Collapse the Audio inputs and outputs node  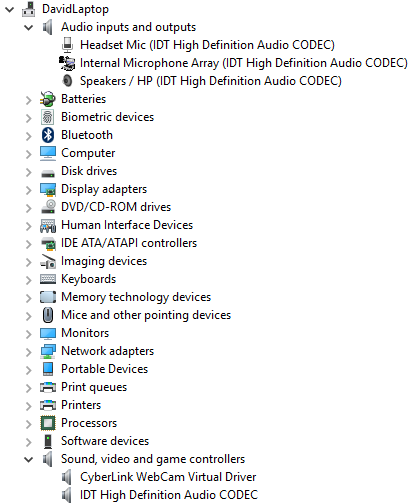[x=29, y=27]
